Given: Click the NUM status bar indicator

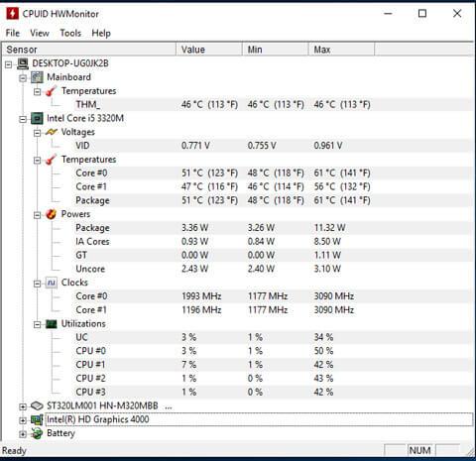Looking at the screenshot, I should [420, 451].
